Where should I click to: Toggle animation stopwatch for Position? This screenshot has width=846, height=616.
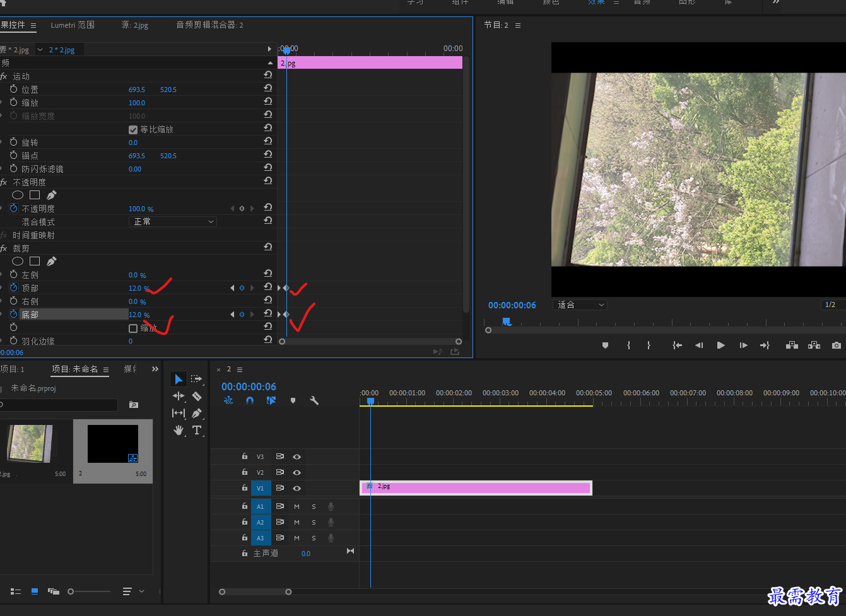pyautogui.click(x=14, y=89)
